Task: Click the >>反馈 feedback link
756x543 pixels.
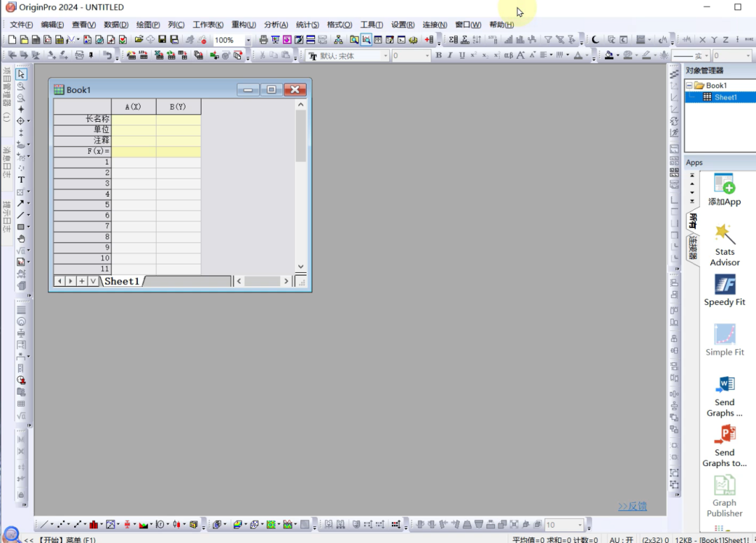Action: click(632, 506)
